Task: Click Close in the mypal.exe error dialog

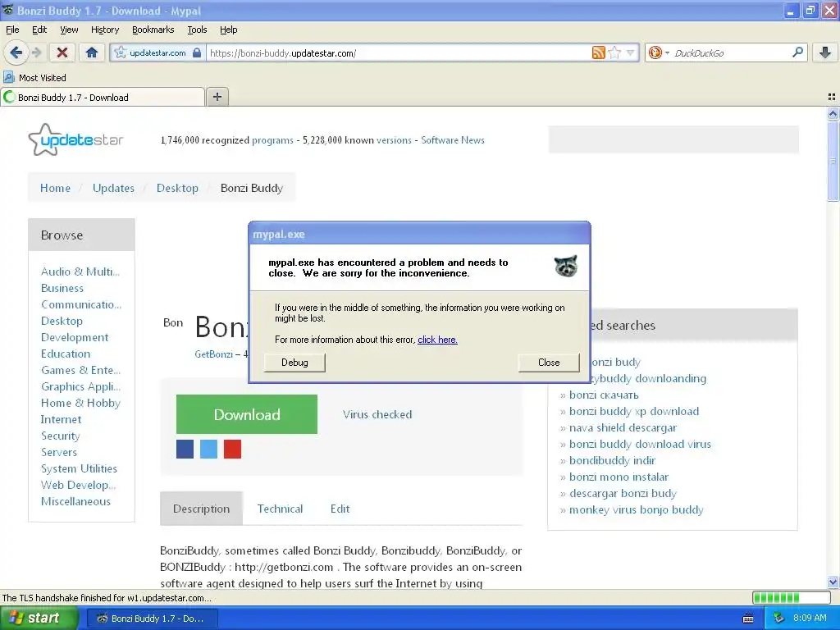Action: pyautogui.click(x=549, y=363)
